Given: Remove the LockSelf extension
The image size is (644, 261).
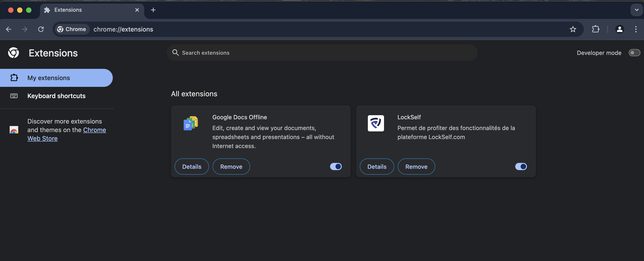Looking at the screenshot, I should click(416, 166).
